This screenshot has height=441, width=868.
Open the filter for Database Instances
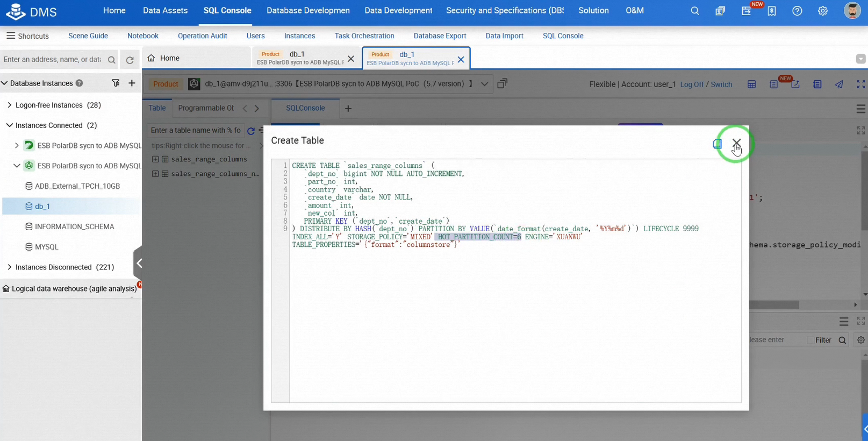(116, 83)
